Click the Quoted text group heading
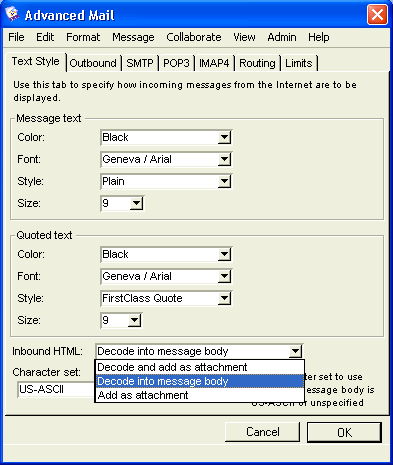 (44, 235)
